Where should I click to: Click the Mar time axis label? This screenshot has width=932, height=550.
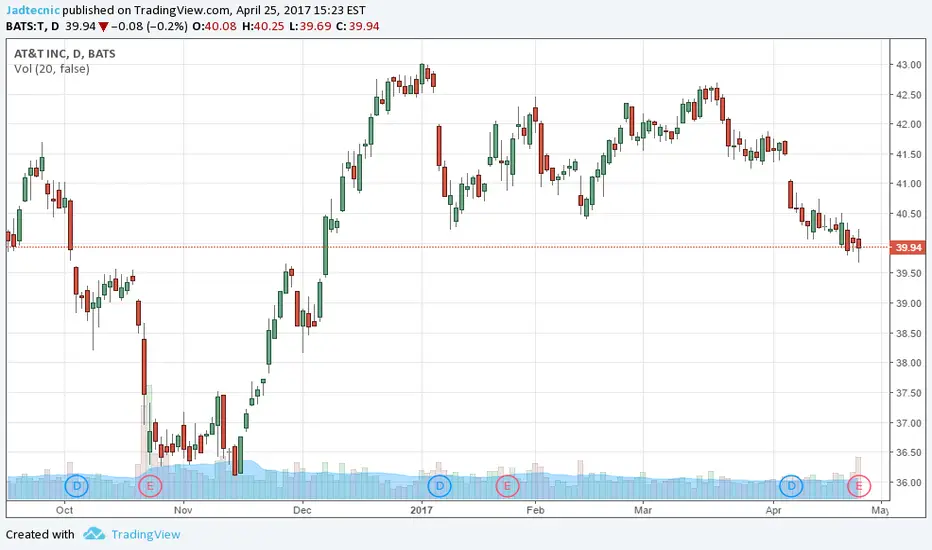pos(643,510)
